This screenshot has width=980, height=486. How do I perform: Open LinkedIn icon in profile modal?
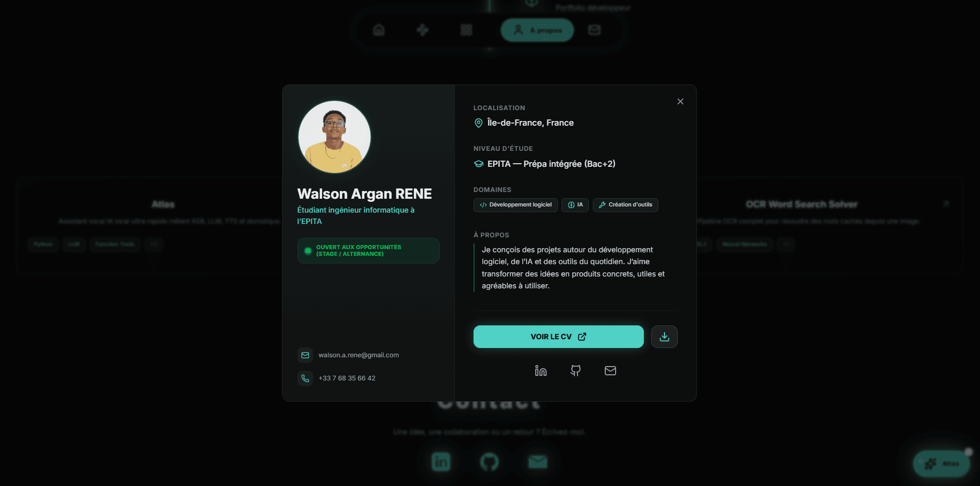[540, 371]
